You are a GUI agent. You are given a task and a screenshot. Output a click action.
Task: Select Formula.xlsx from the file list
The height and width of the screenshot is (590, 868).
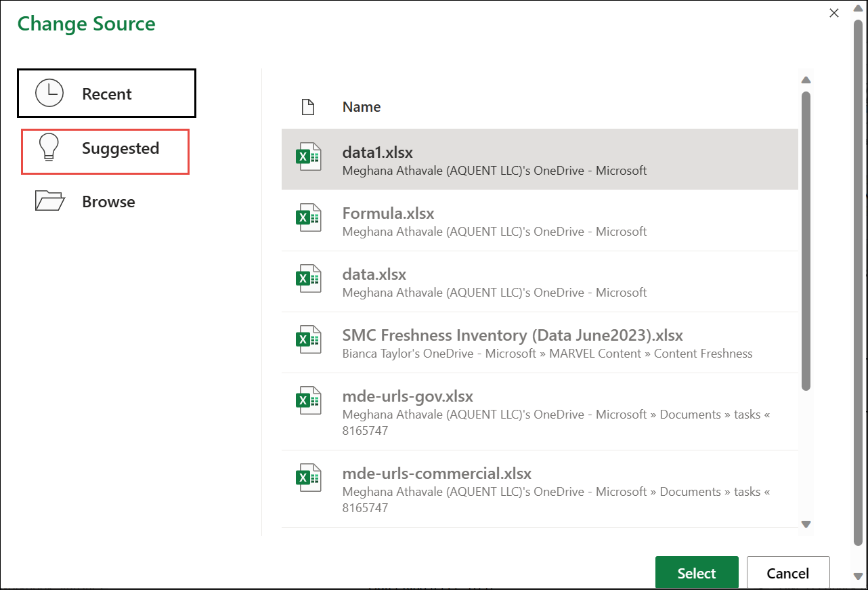coord(474,220)
